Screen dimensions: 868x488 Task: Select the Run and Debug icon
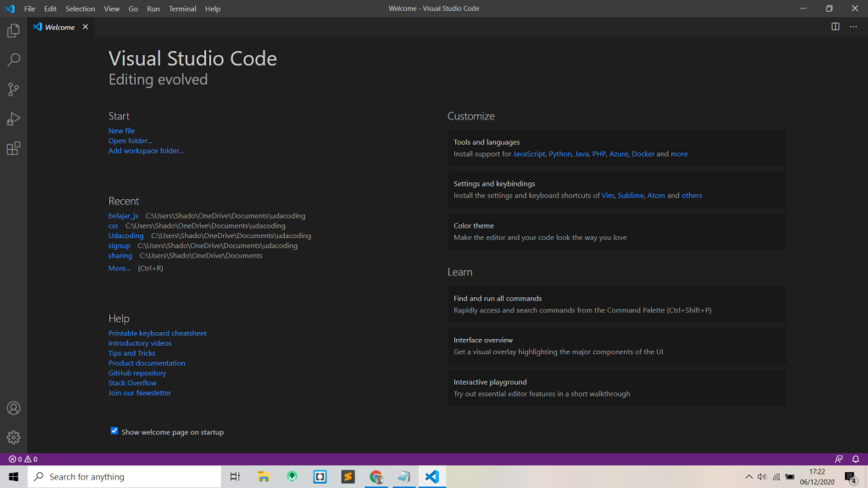(13, 119)
